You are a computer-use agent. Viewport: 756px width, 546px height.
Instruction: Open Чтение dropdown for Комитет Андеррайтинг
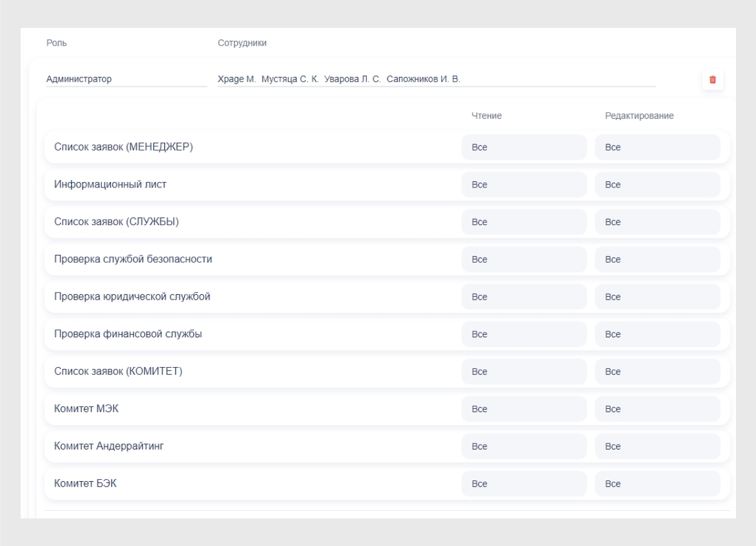click(x=524, y=447)
